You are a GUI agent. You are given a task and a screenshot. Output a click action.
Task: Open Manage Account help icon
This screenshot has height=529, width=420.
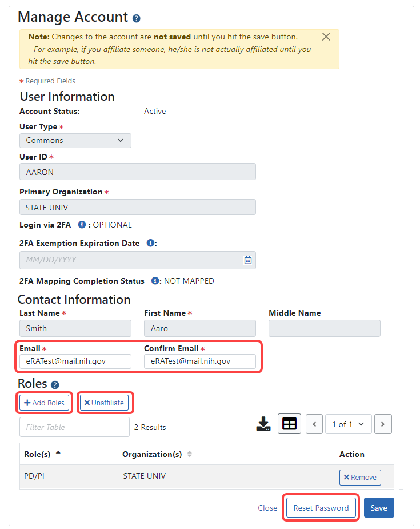(136, 18)
